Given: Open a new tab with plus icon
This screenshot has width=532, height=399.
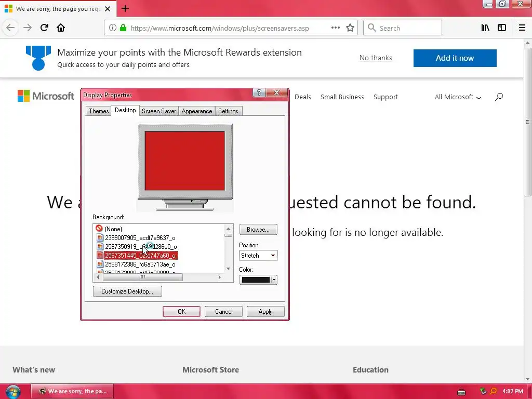Looking at the screenshot, I should click(x=125, y=8).
